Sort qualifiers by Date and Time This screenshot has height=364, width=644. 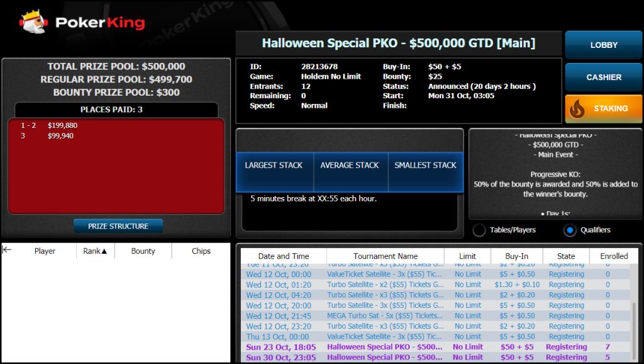pyautogui.click(x=284, y=256)
